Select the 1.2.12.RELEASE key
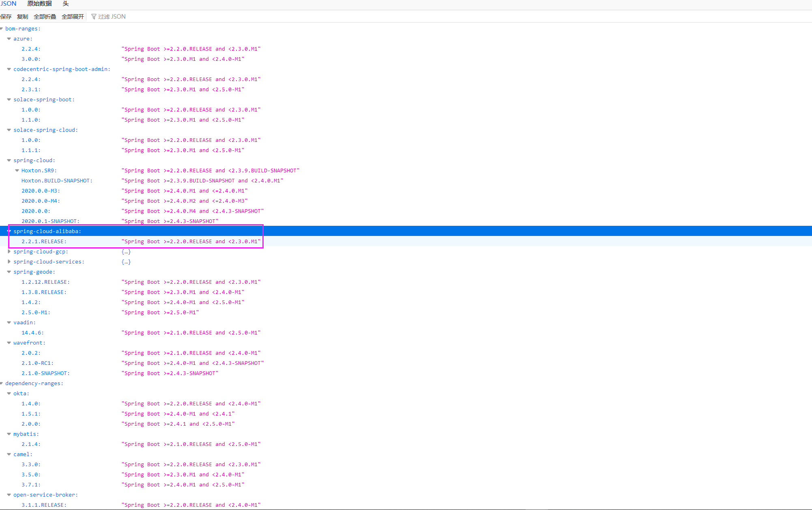 (45, 282)
